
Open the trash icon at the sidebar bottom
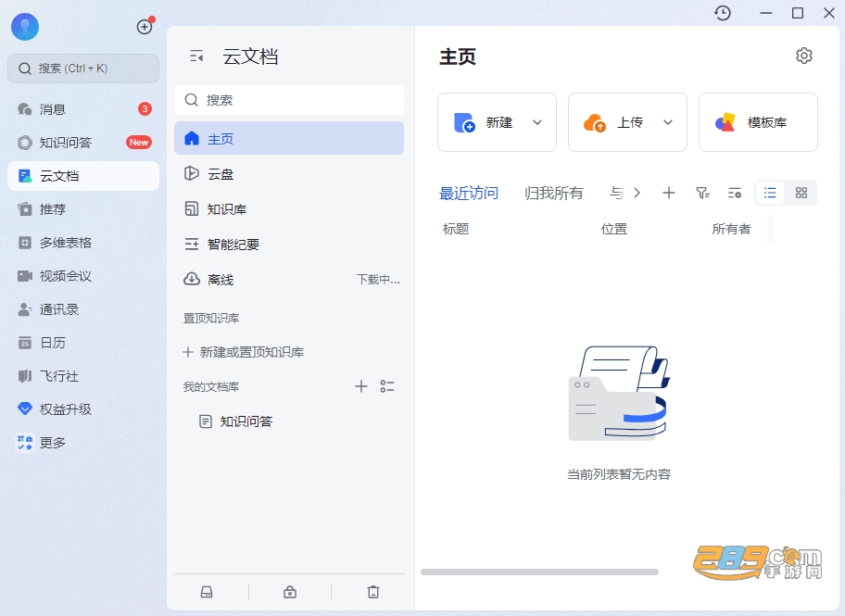coord(372,592)
